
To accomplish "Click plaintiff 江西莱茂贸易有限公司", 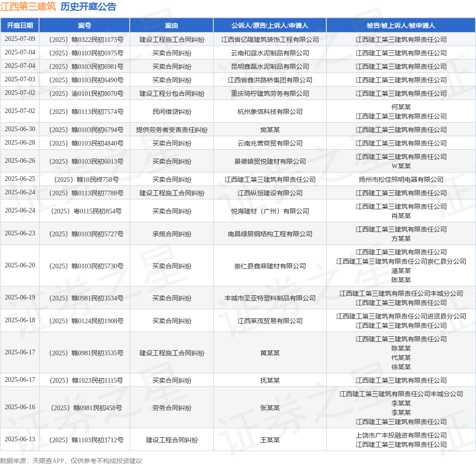I will point(270,321).
